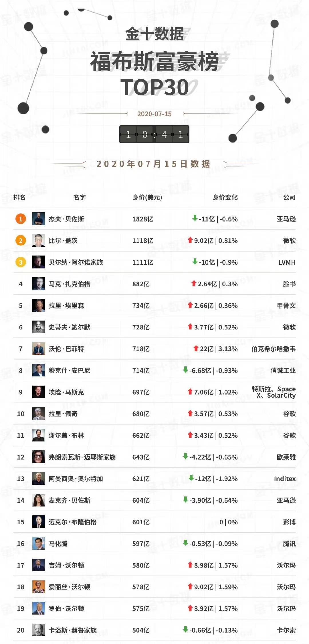The image size is (309, 644).
Task: Click the orange rank 1 badge
Action: pos(21,219)
